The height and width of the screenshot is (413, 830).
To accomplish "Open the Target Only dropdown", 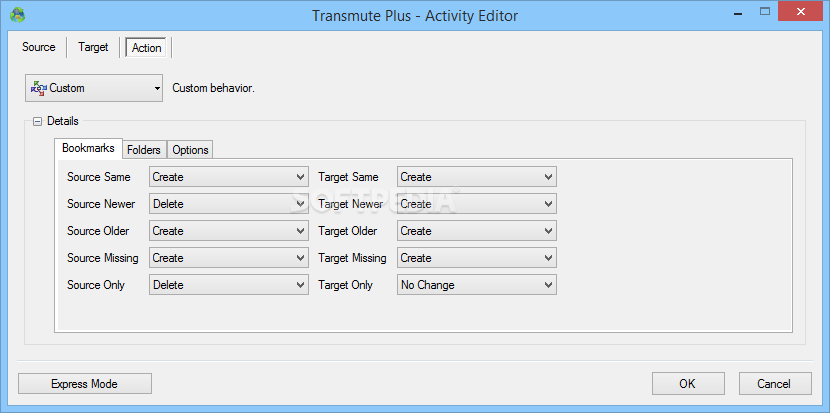I will coord(476,285).
